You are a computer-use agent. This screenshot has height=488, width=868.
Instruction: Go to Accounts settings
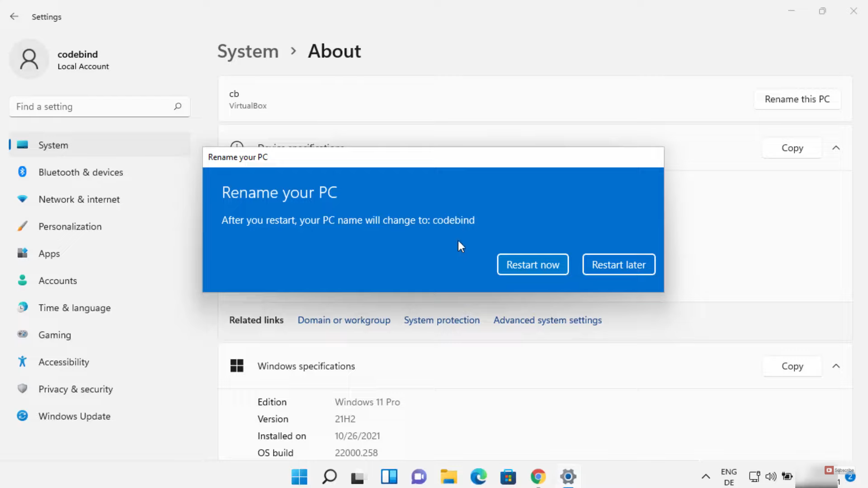pos(57,281)
